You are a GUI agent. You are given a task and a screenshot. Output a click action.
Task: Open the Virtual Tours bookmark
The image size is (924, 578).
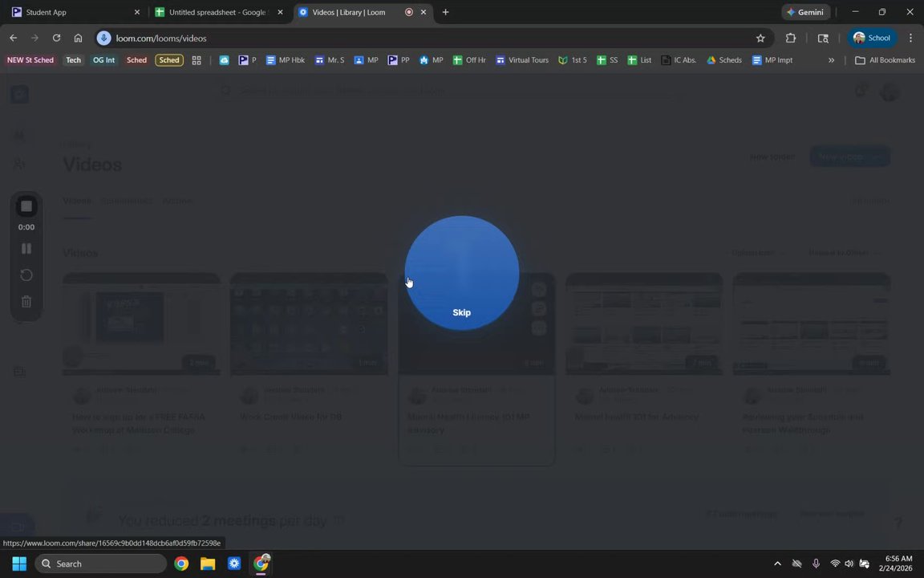tap(522, 60)
